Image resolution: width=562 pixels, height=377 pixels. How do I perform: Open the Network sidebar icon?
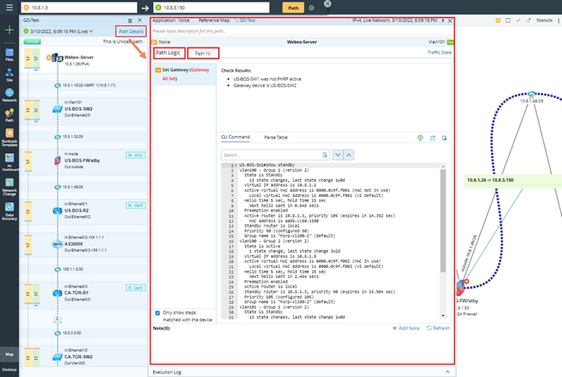[9, 95]
